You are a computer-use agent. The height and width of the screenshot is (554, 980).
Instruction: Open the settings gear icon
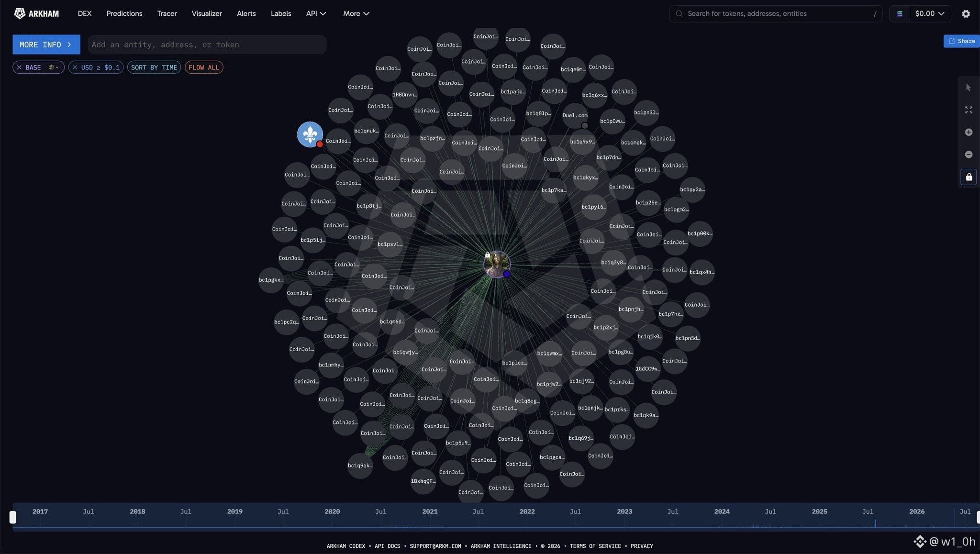966,14
